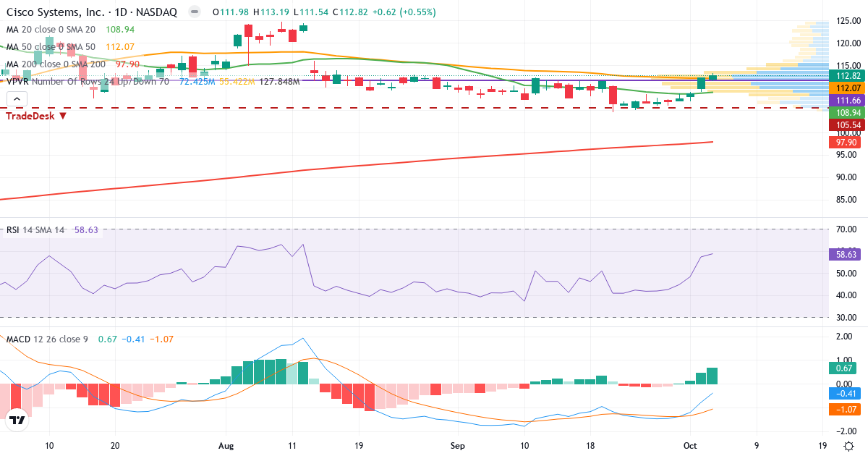The width and height of the screenshot is (868, 456).
Task: Select the MA 200 close SMA 200 legend
Action: 55,64
